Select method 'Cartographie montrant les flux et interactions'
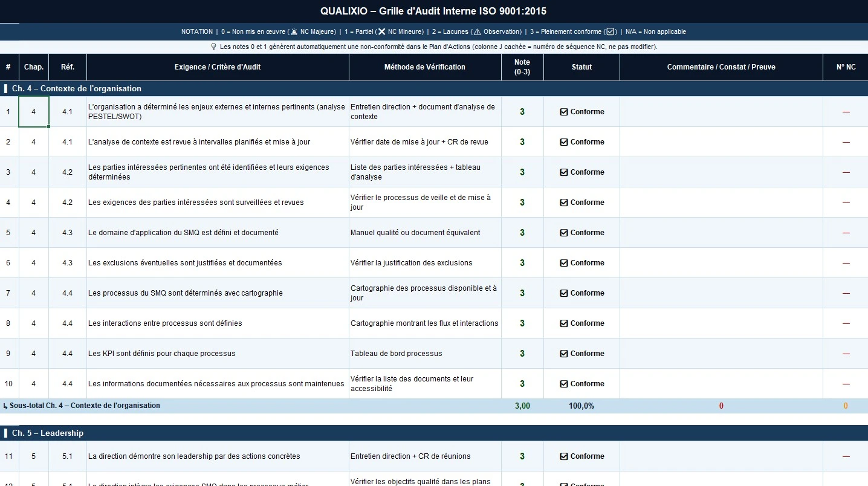The width and height of the screenshot is (868, 486). tap(425, 323)
